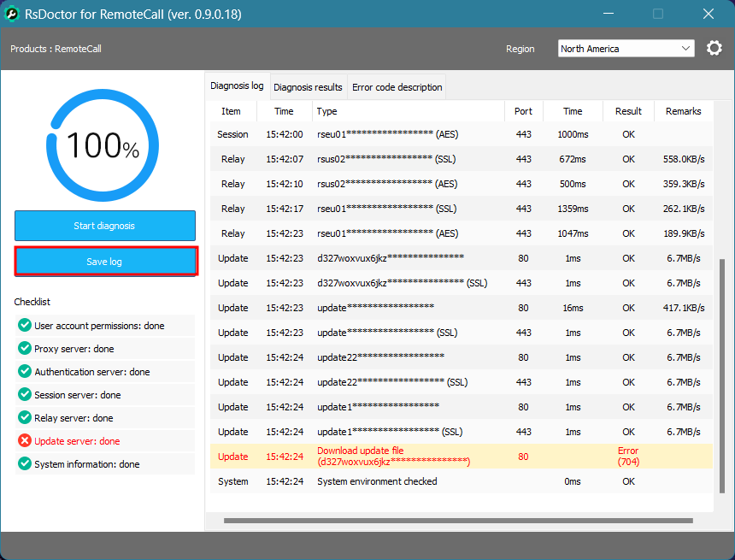Open the Error code description tab
This screenshot has height=560, width=735.
tap(397, 87)
